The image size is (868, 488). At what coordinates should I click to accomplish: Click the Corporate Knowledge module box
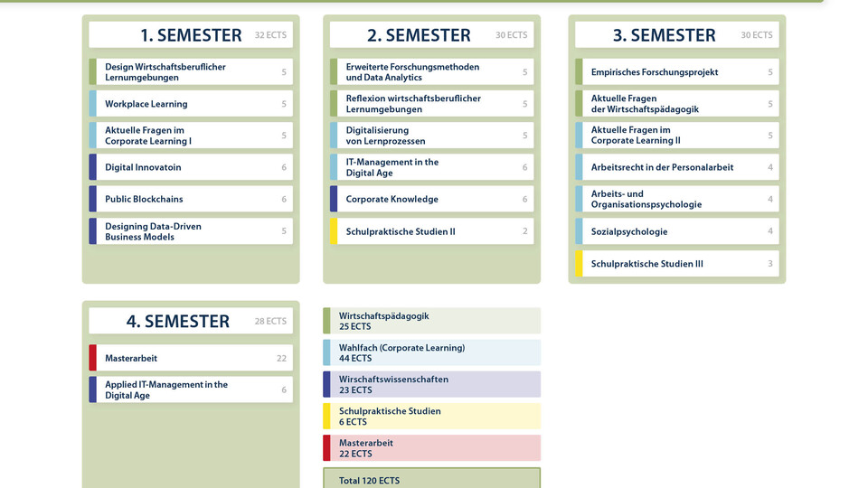[432, 199]
